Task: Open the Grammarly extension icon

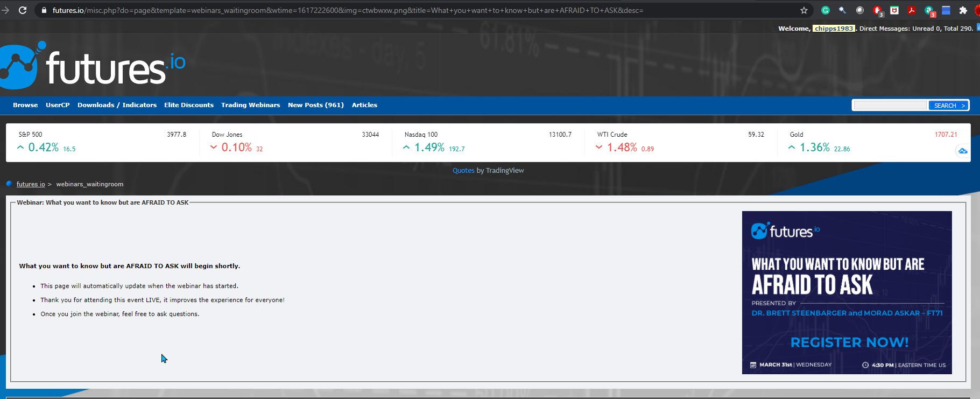Action: click(x=826, y=10)
